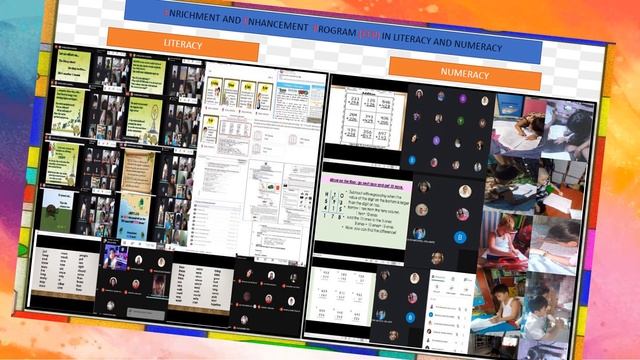Open the slide with the fountain illustration
The image size is (640, 360).
[144, 120]
